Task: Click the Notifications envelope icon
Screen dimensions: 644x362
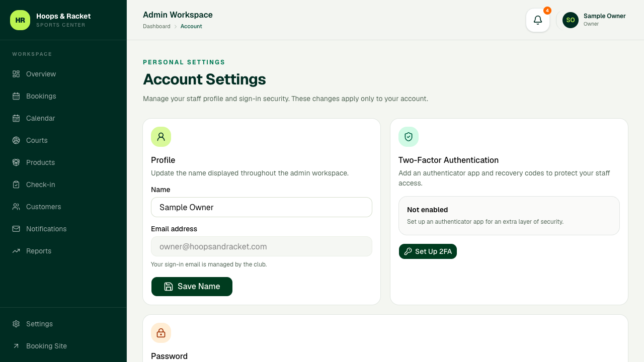Action: click(16, 229)
